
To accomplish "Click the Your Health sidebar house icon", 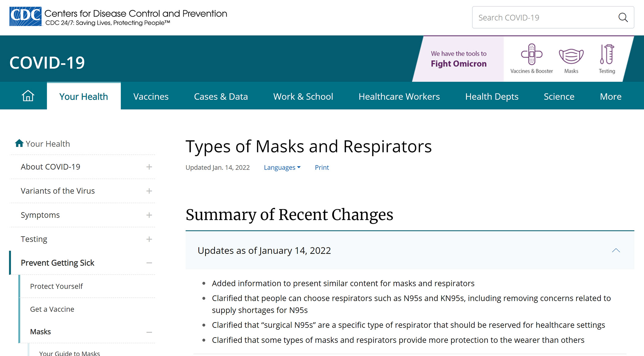I will click(19, 143).
